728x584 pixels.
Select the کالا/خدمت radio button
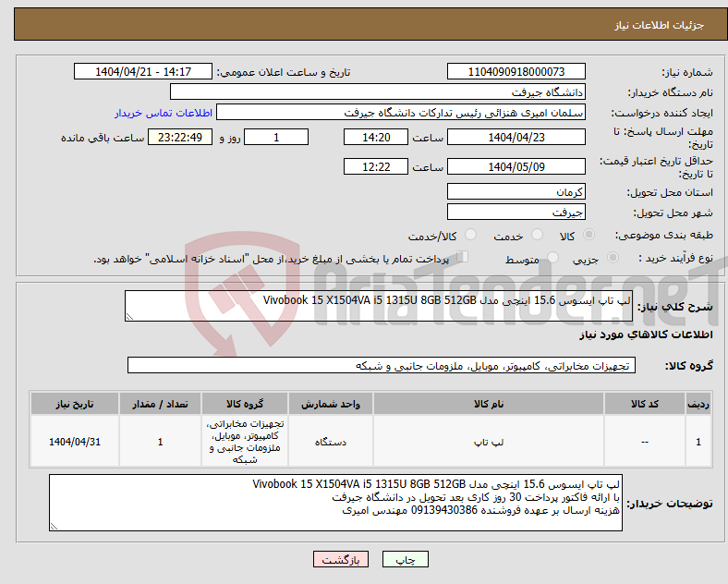tap(471, 235)
